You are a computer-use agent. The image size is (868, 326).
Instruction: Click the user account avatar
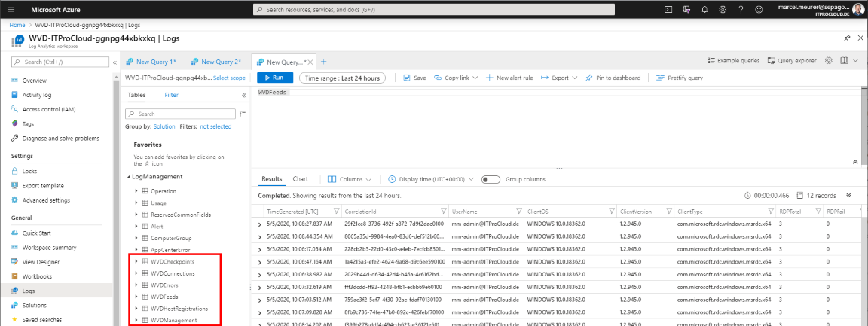pyautogui.click(x=857, y=9)
